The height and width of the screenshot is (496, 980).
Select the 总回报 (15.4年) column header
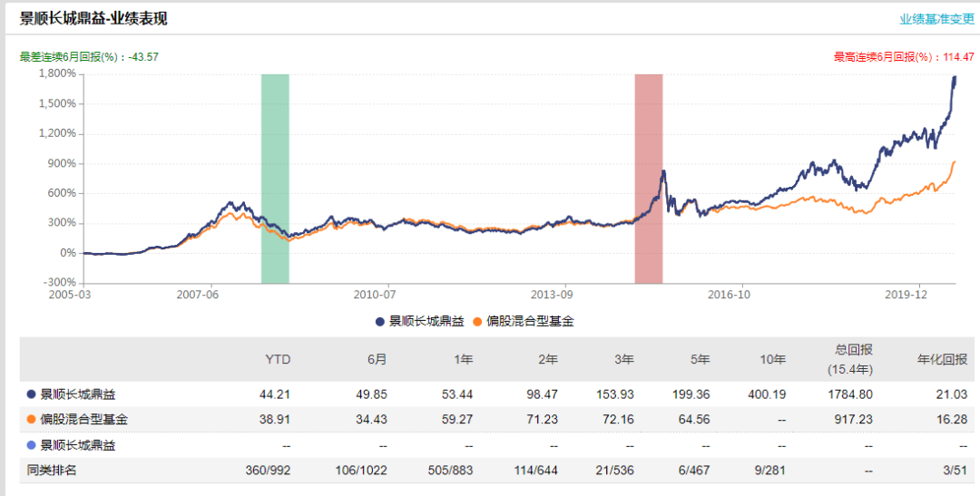(850, 359)
